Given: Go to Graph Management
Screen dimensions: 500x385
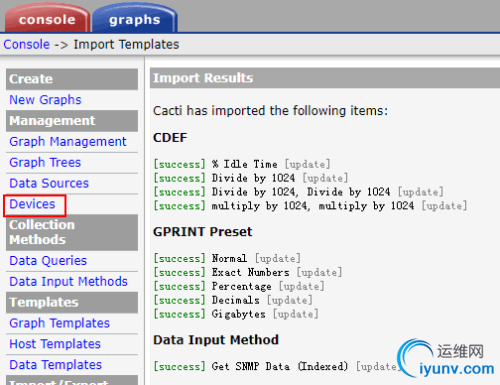Looking at the screenshot, I should pyautogui.click(x=68, y=142).
